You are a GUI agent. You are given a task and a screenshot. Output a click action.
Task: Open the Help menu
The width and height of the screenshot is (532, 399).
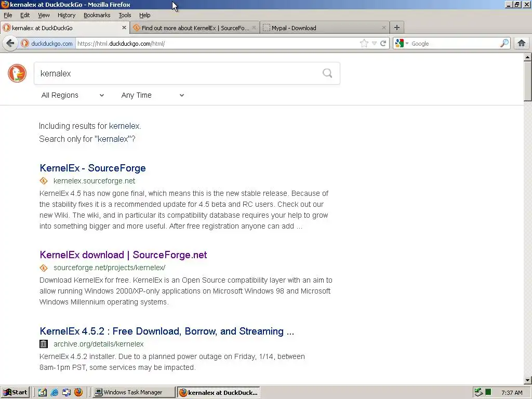tap(144, 15)
